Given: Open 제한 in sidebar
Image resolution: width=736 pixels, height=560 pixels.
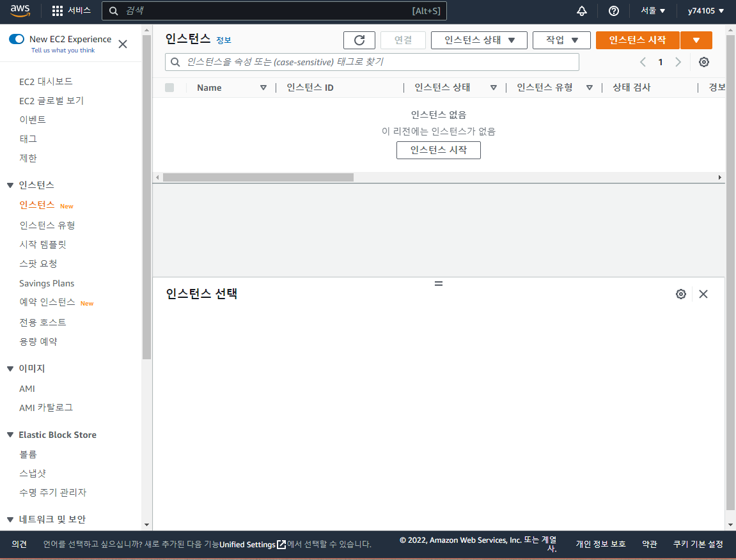Looking at the screenshot, I should (27, 158).
